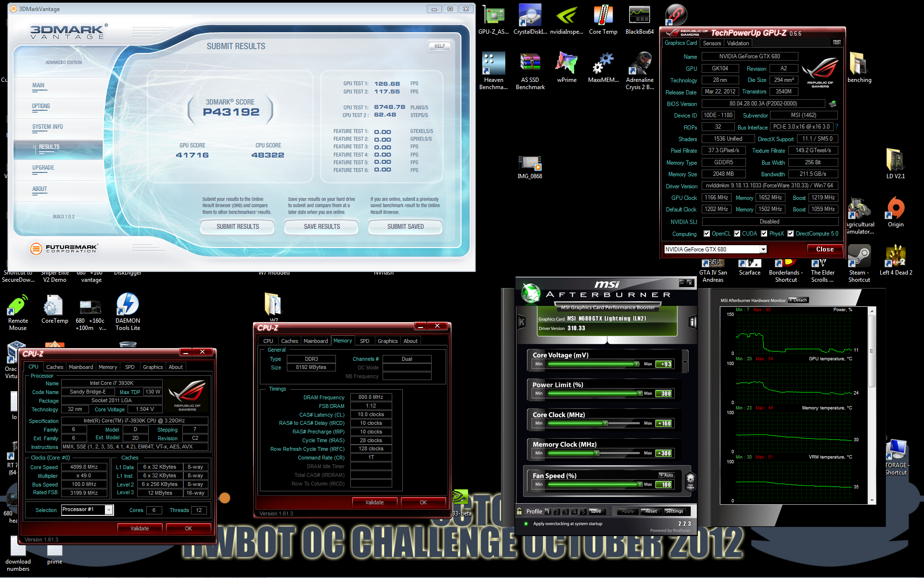Select the IMG_0868 video file icon
This screenshot has width=924, height=578.
(530, 167)
